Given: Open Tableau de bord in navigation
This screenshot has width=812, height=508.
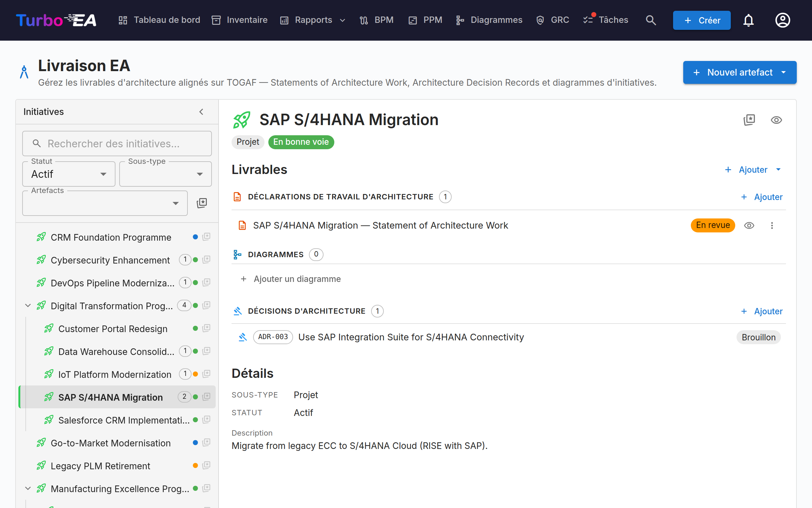Looking at the screenshot, I should click(x=159, y=20).
